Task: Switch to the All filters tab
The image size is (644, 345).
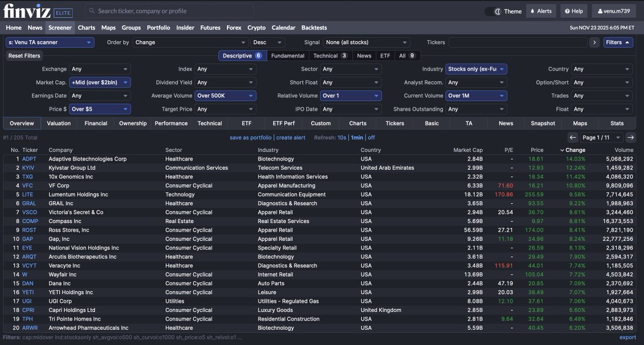Action: pyautogui.click(x=407, y=55)
